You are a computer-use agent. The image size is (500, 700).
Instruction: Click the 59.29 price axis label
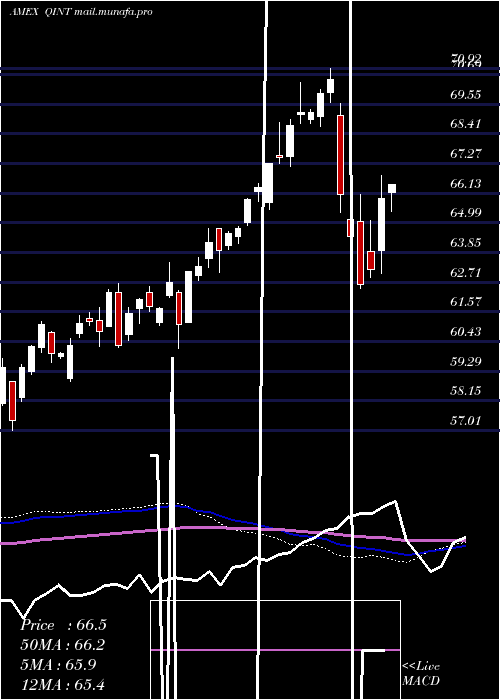tap(466, 361)
